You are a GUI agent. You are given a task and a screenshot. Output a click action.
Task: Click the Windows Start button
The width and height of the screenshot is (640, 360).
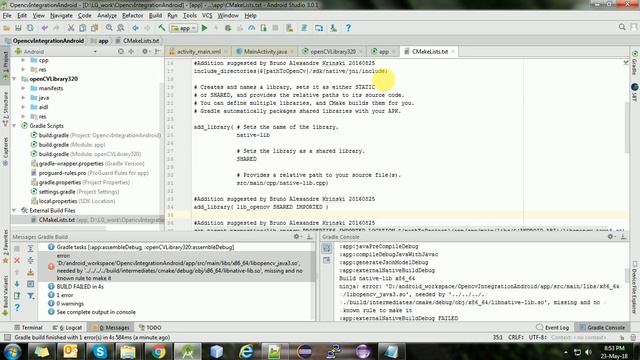point(13,351)
